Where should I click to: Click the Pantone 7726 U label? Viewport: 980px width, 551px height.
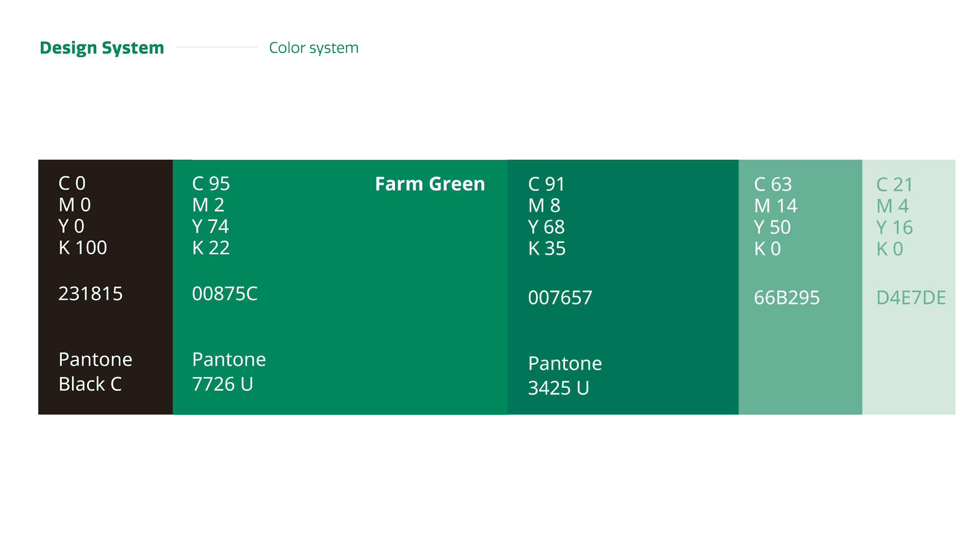click(229, 371)
